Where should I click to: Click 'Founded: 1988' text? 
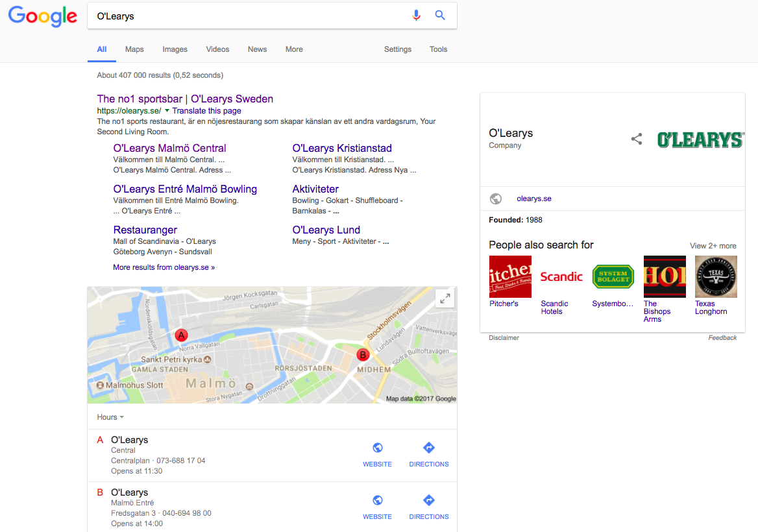tap(515, 220)
